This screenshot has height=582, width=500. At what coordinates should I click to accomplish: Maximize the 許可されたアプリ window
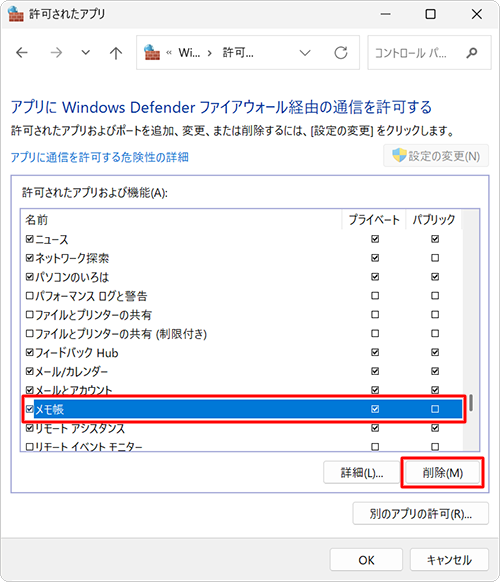(x=430, y=14)
